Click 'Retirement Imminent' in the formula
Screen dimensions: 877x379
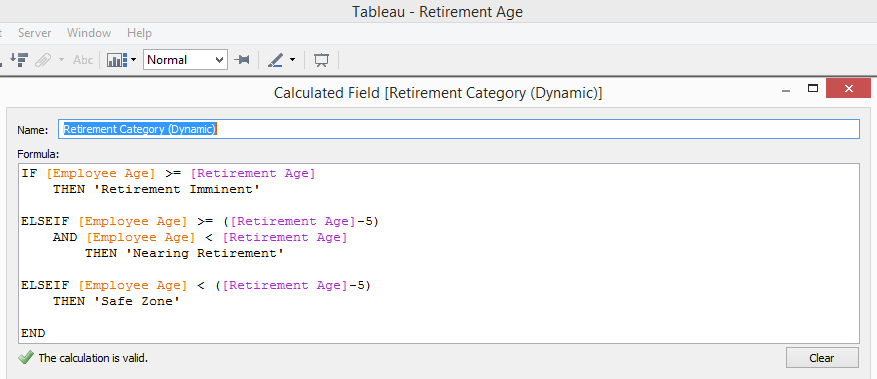click(x=177, y=190)
